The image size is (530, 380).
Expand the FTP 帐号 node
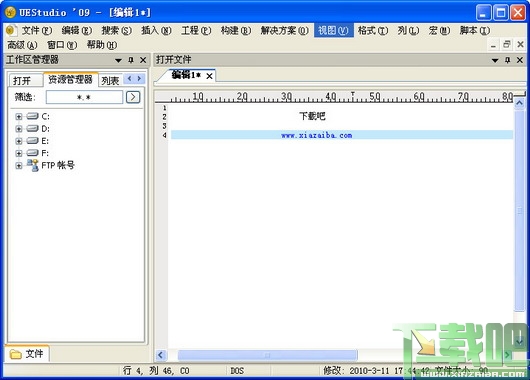19,166
